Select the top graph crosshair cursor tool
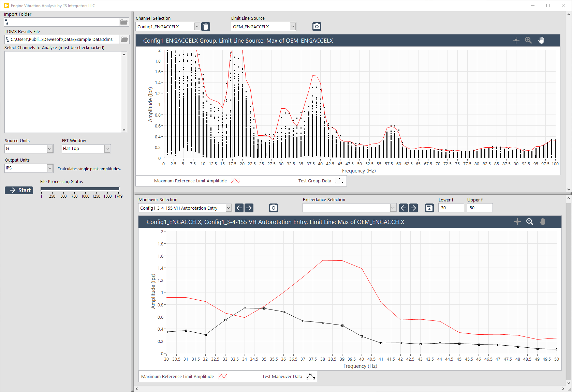572x392 pixels. 516,40
